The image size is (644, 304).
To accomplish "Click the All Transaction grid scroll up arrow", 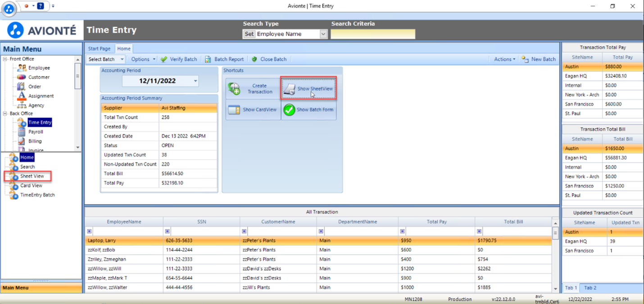I will point(555,224).
